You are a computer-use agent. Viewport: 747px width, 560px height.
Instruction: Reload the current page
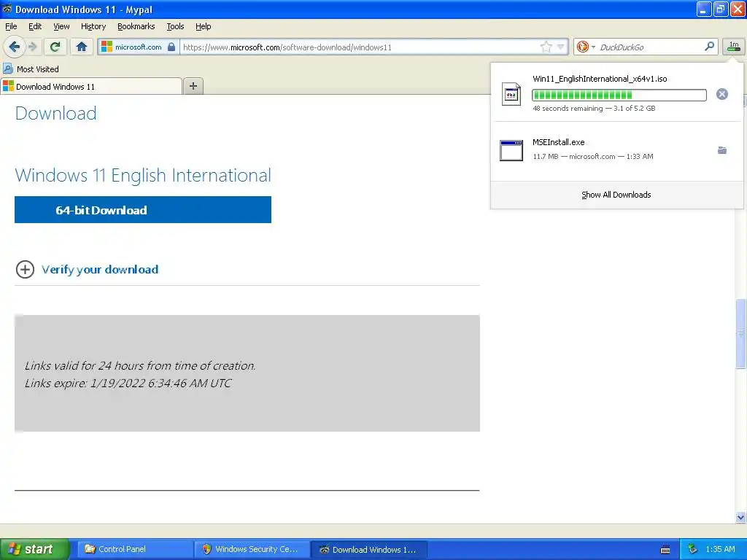[x=55, y=47]
